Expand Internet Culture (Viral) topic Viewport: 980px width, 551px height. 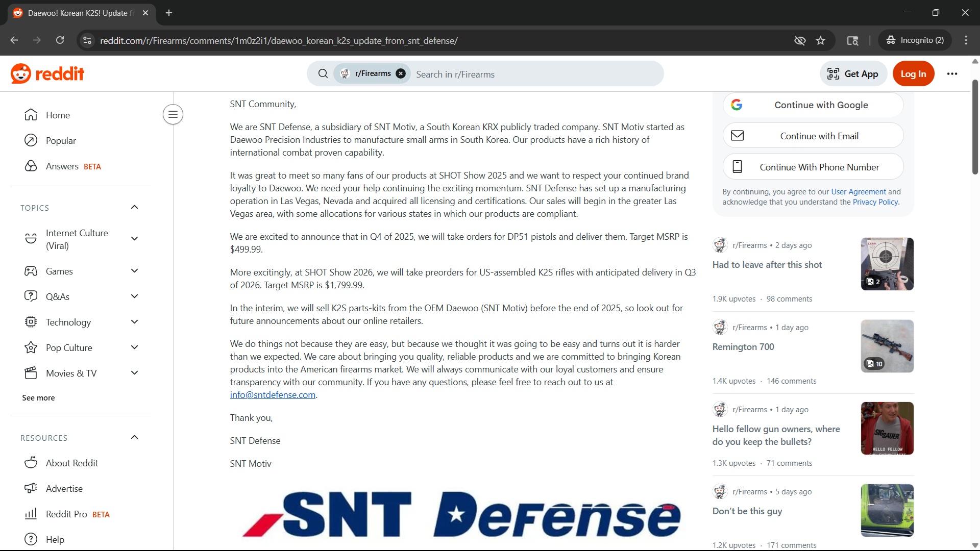135,239
